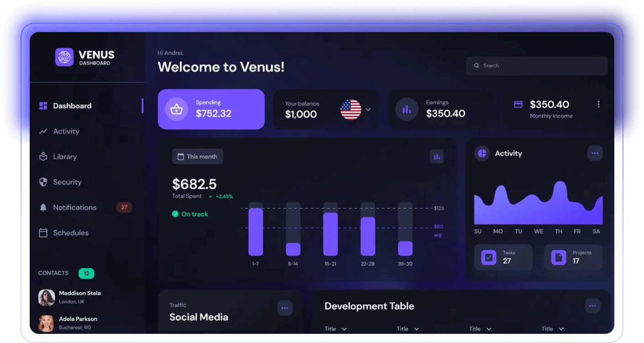Open the This month period selector
This screenshot has height=343, width=644.
click(197, 156)
